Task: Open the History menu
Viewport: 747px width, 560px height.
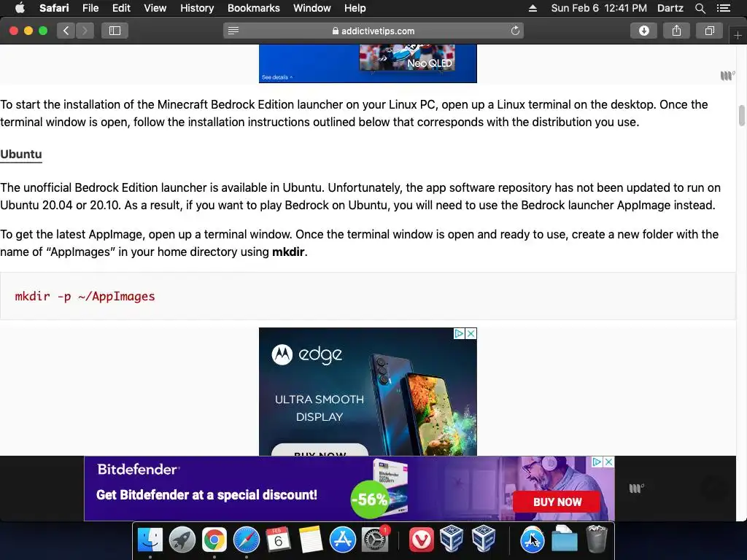Action: click(197, 8)
